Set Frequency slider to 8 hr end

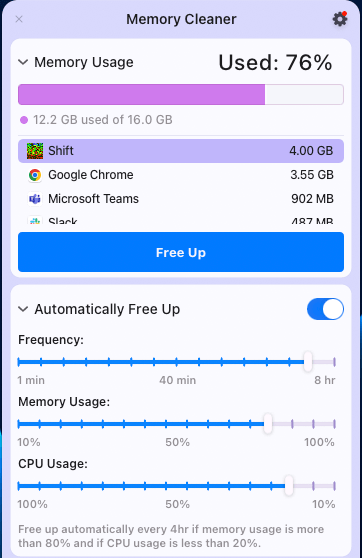coord(334,362)
